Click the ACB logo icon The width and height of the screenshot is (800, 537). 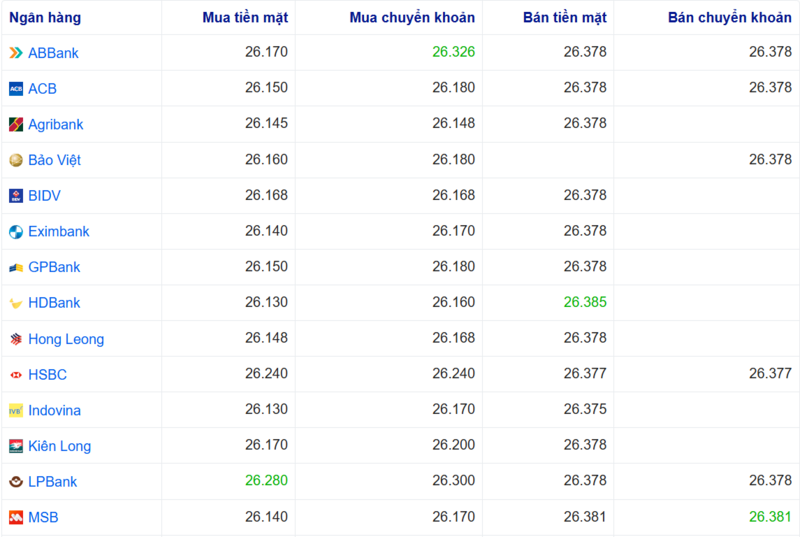[x=16, y=89]
